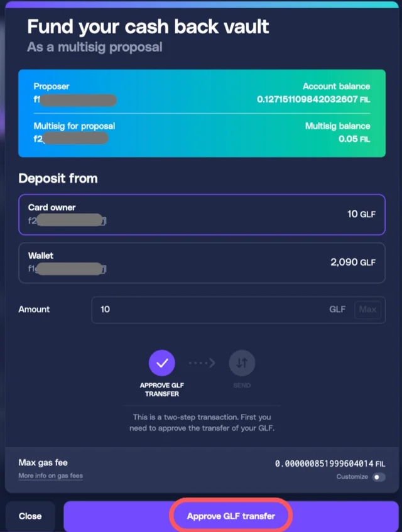Click the Account balance FIL value

click(x=313, y=99)
